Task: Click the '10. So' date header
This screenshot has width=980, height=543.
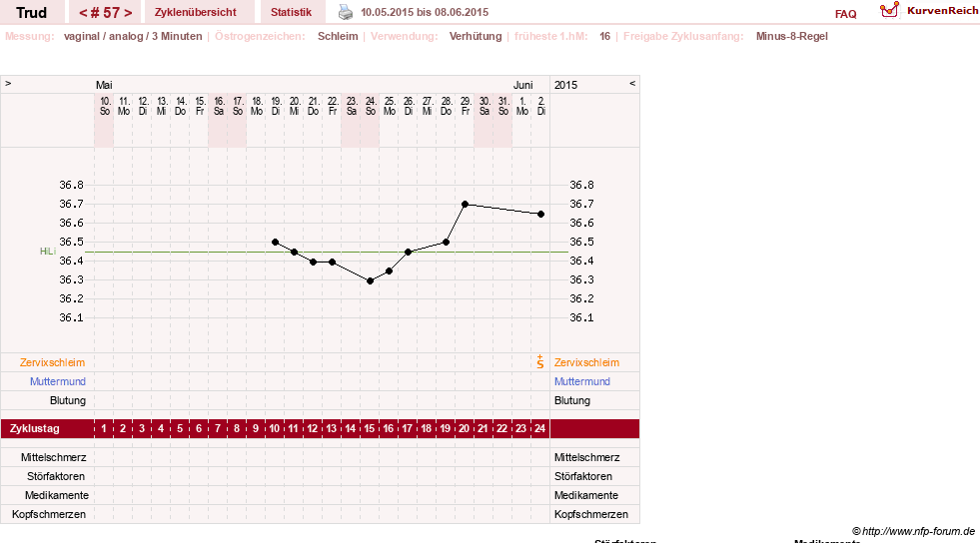Action: 105,106
